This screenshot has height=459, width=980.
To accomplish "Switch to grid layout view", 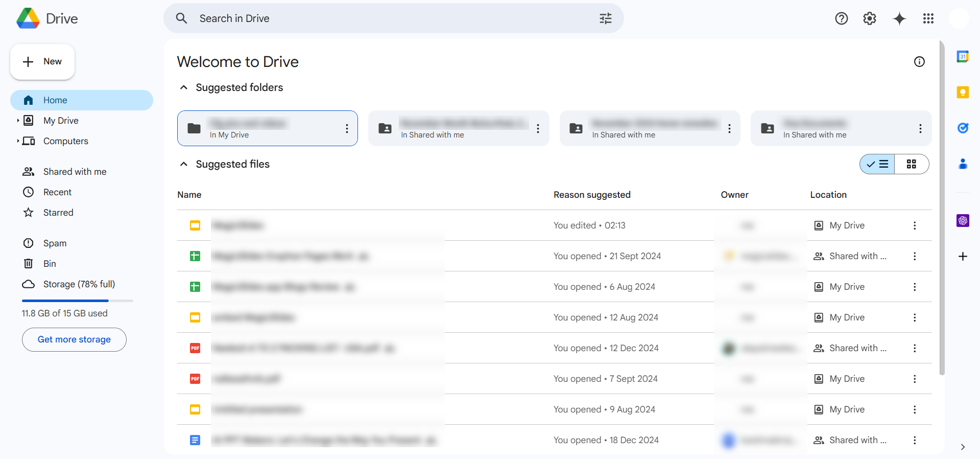I will (x=911, y=164).
